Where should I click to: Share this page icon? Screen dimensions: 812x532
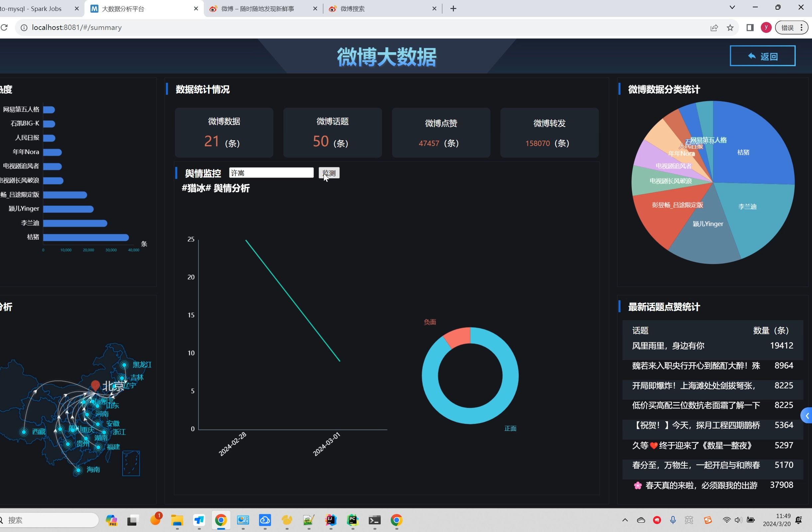714,28
